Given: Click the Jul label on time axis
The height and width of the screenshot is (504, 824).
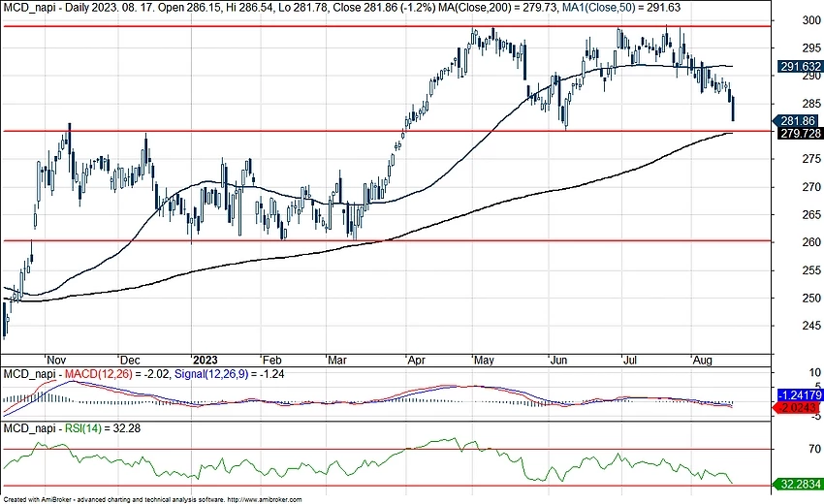Looking at the screenshot, I should click(629, 361).
